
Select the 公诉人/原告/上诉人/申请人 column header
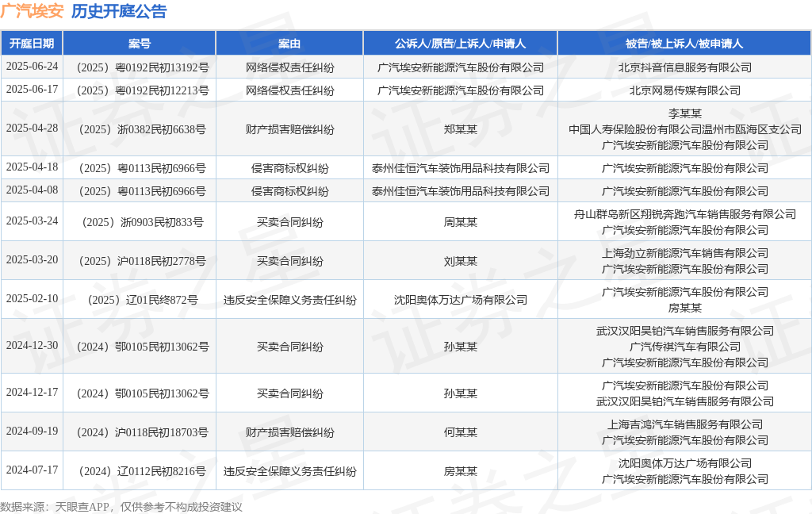click(461, 44)
